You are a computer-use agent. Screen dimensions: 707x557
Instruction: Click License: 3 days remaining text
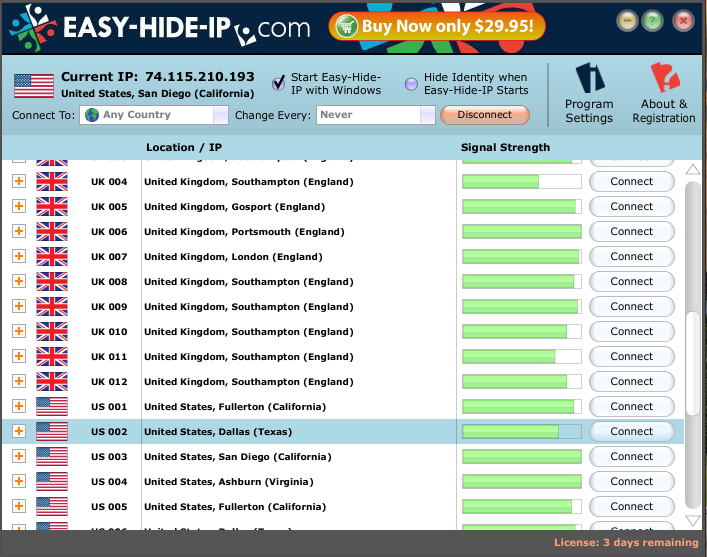click(626, 542)
